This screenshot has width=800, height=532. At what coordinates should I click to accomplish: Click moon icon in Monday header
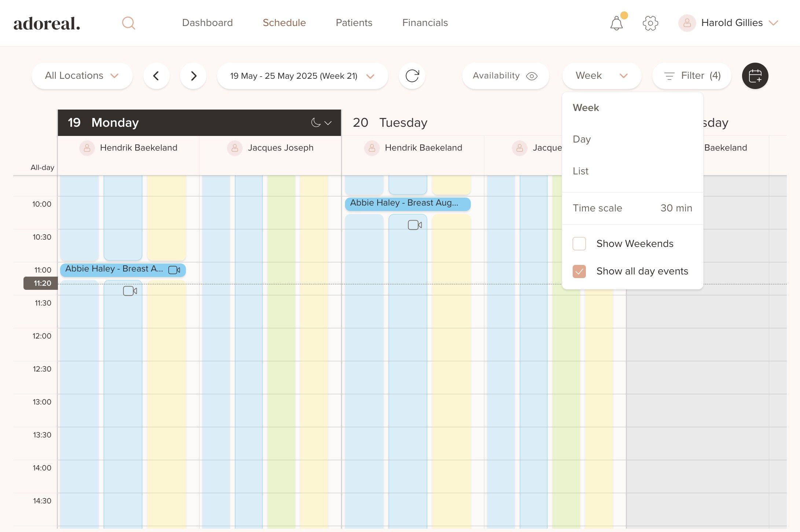pyautogui.click(x=316, y=123)
